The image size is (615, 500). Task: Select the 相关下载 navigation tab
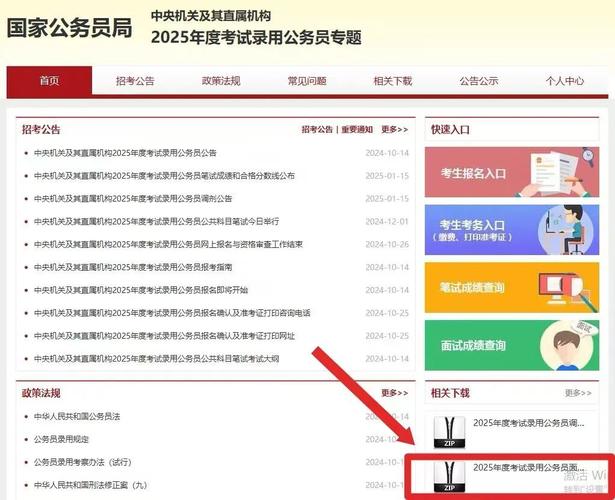click(393, 81)
